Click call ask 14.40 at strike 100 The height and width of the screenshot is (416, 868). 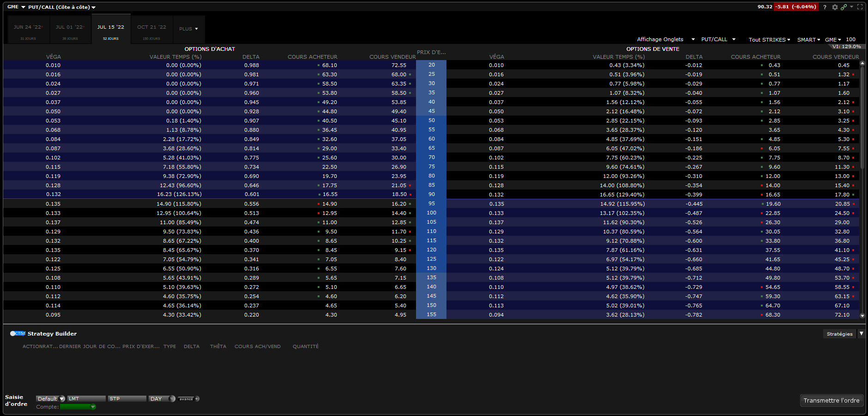[399, 213]
